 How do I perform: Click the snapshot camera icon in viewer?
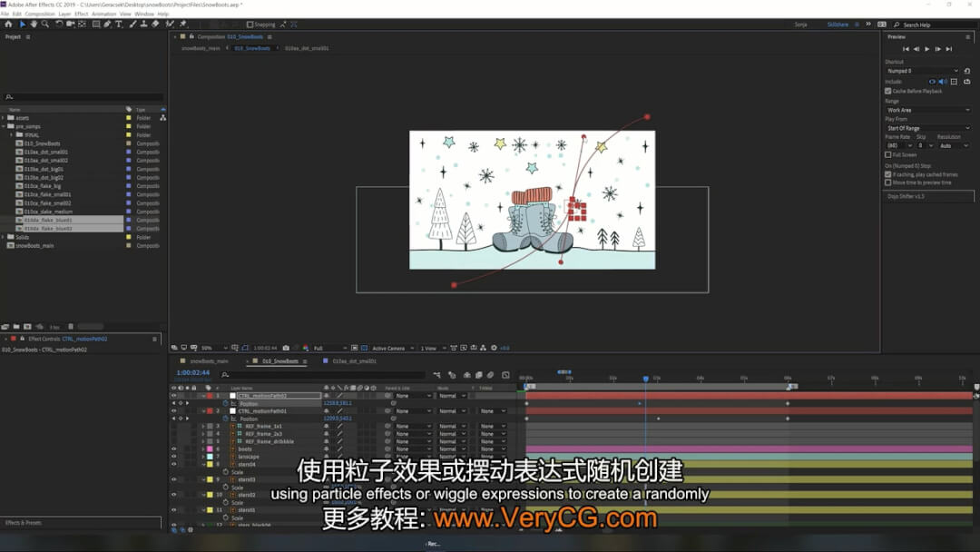tap(286, 349)
